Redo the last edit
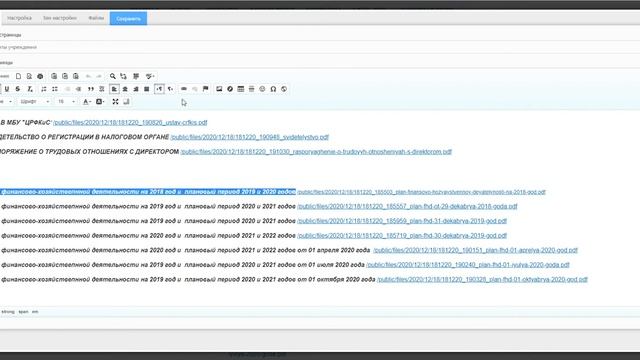The height and width of the screenshot is (360, 640). click(x=99, y=76)
